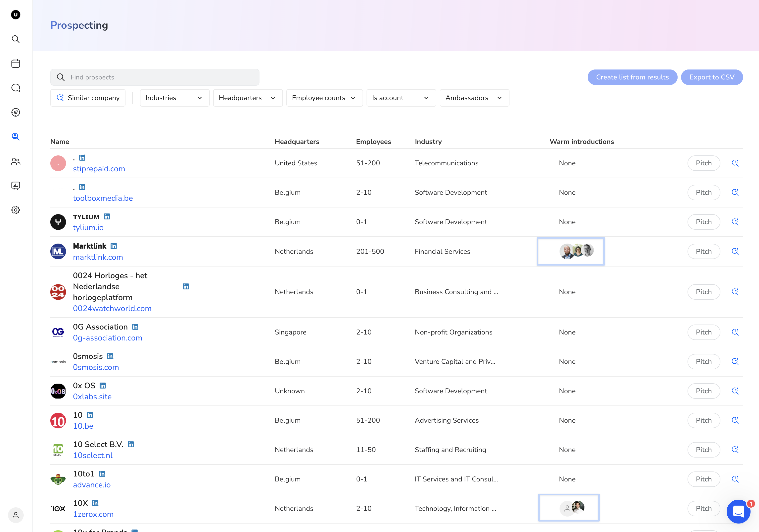Screen dimensions: 759x532
Task: Open the tylium.io website link
Action: [x=88, y=227]
